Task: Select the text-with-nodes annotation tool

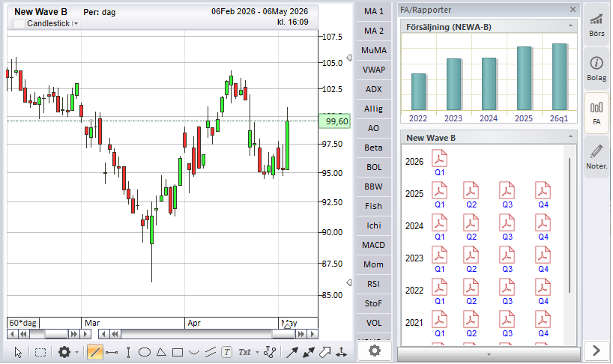Action: 270,352
